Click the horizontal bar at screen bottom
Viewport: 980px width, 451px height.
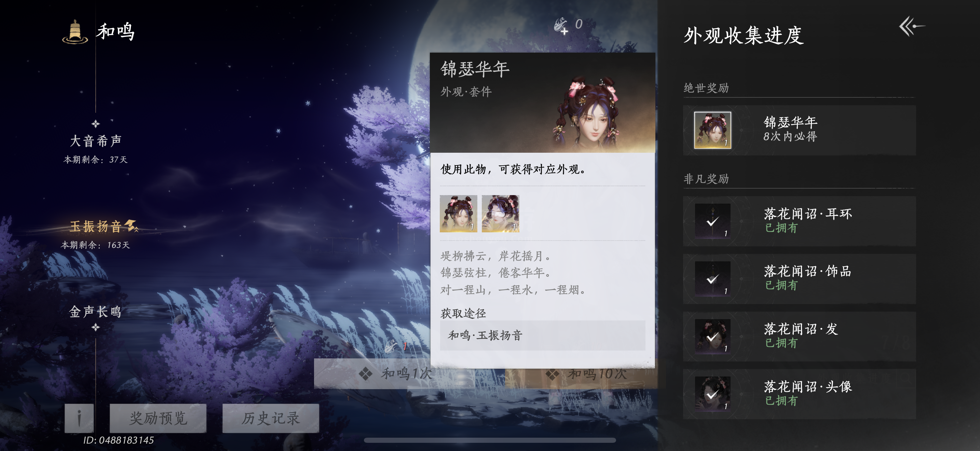490,440
